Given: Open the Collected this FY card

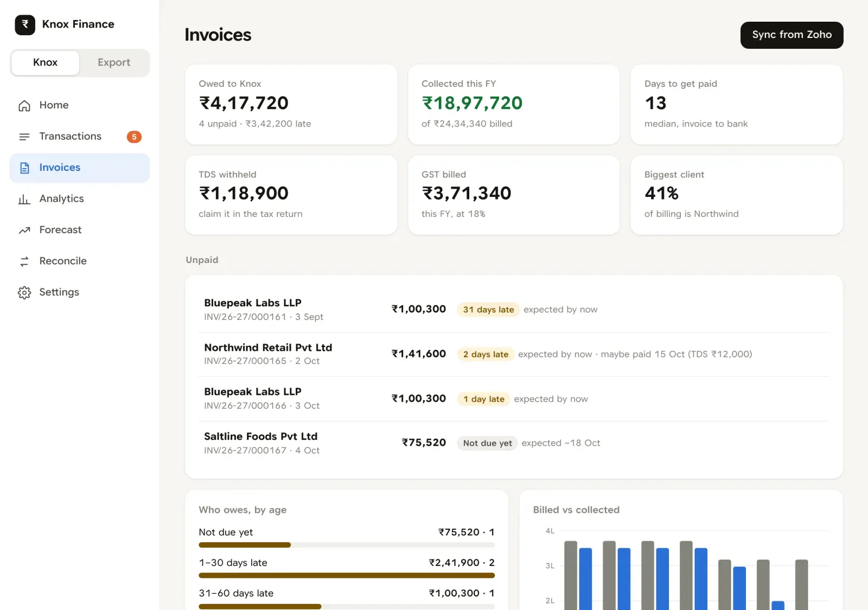Looking at the screenshot, I should pyautogui.click(x=514, y=105).
